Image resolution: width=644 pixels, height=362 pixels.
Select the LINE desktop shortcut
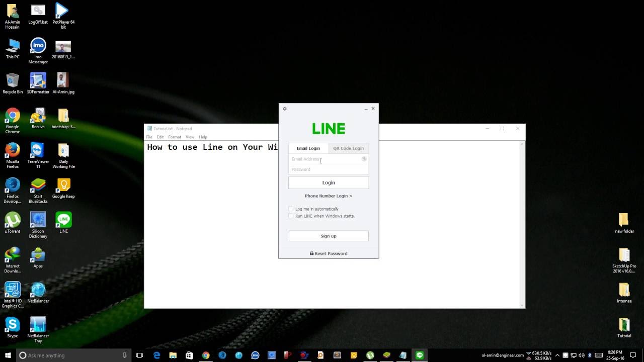[63, 222]
